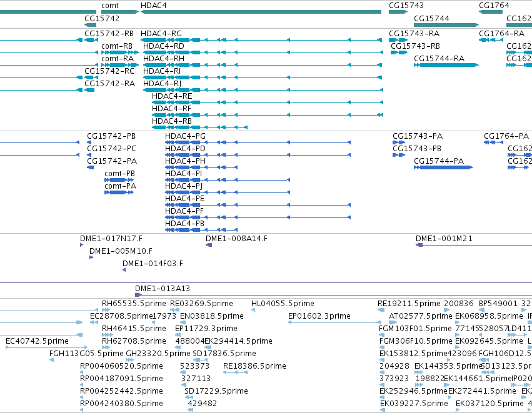Click protein CG15742-PC label

[x=112, y=149]
